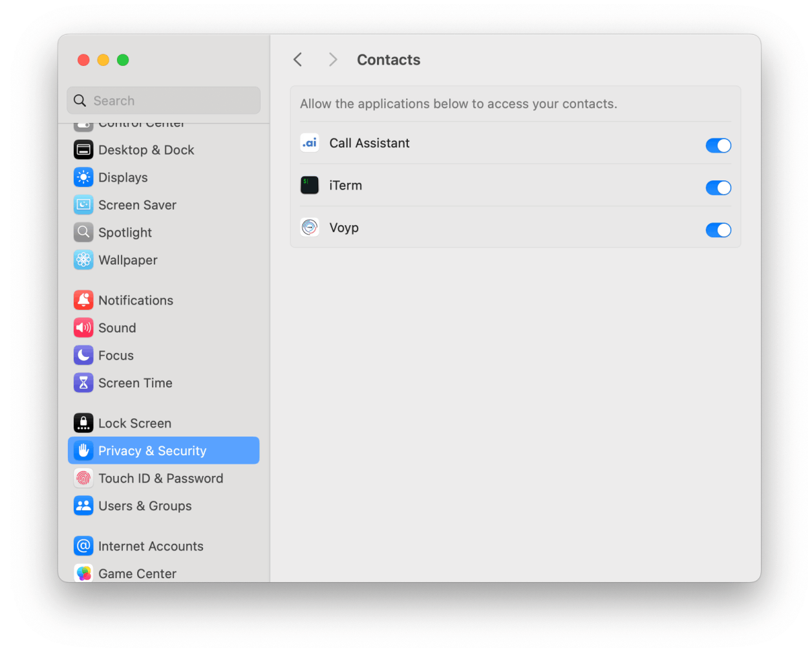
Task: Click the iTerm terminal icon
Action: click(310, 185)
